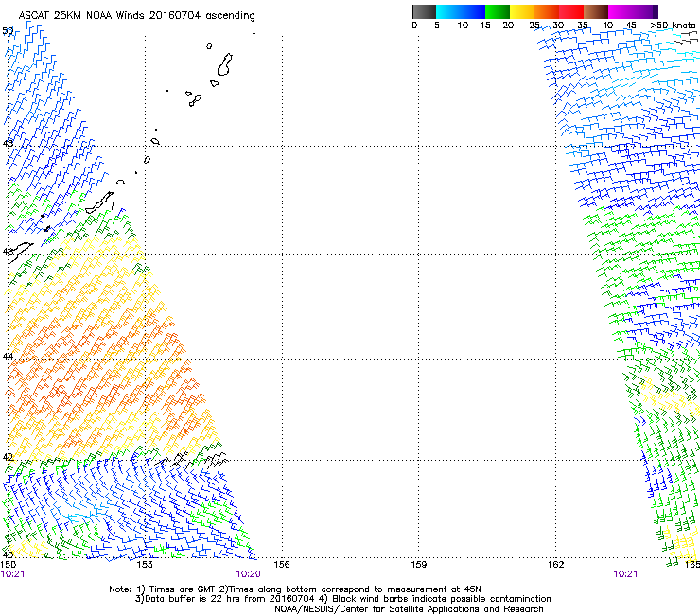Click the yellow 20-25 knots legend swatch
This screenshot has width=700, height=615.
point(522,11)
